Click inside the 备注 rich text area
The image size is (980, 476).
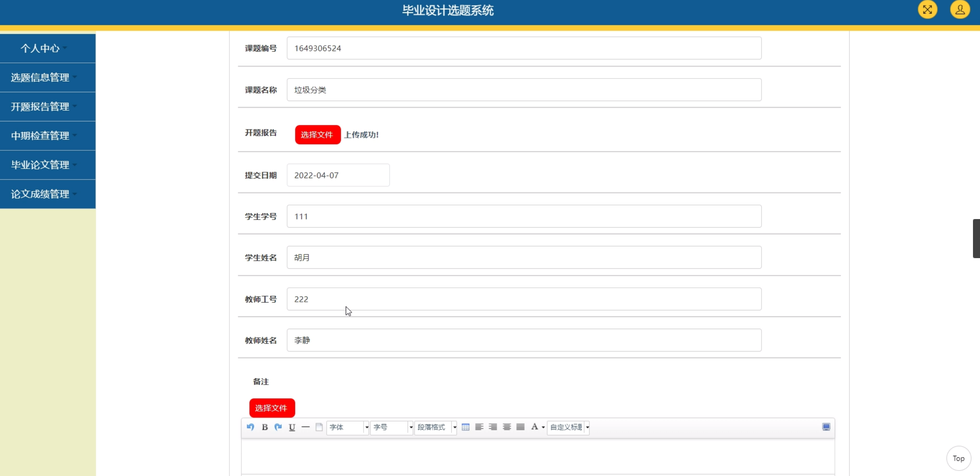[x=538, y=456]
